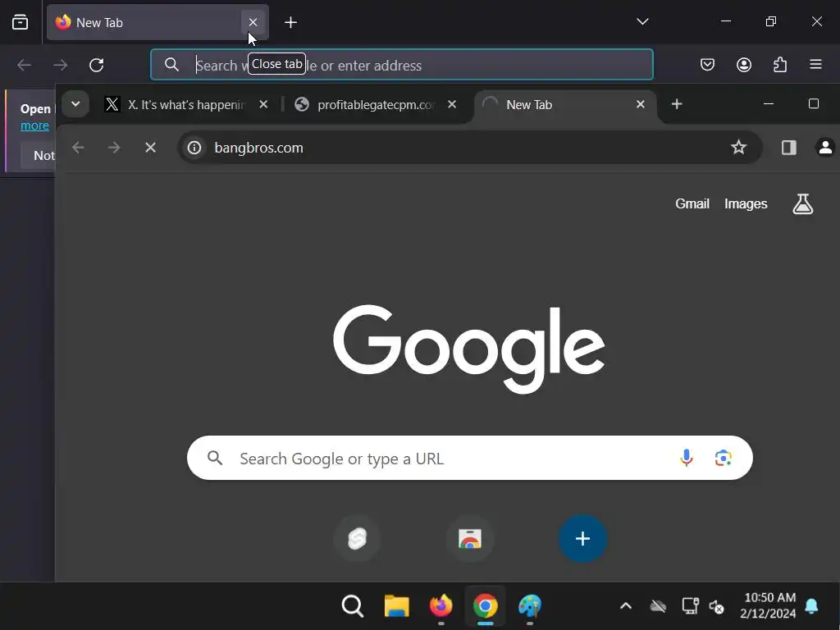Add a shortcut with the blue plus button
Image resolution: width=840 pixels, height=630 pixels.
coord(583,538)
